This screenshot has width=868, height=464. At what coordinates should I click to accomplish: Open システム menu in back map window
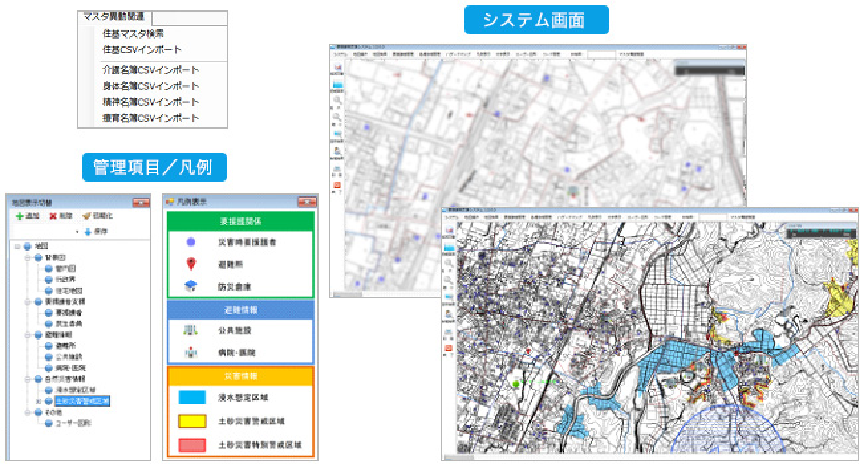click(x=341, y=54)
